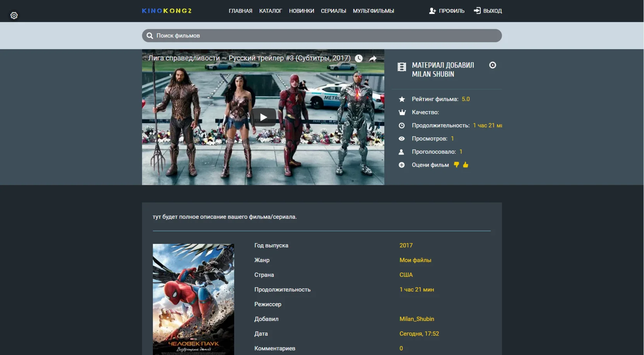Click the Выход logout button

coord(488,11)
